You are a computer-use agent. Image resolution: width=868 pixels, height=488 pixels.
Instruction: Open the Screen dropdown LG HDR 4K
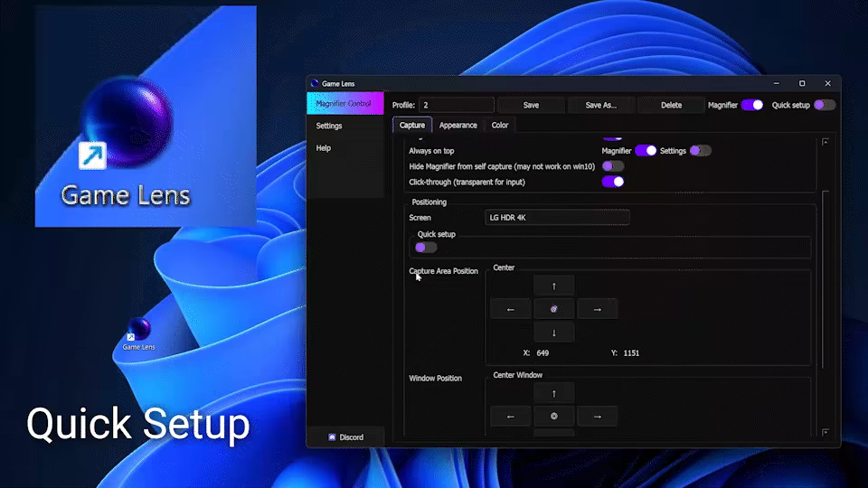pyautogui.click(x=557, y=218)
